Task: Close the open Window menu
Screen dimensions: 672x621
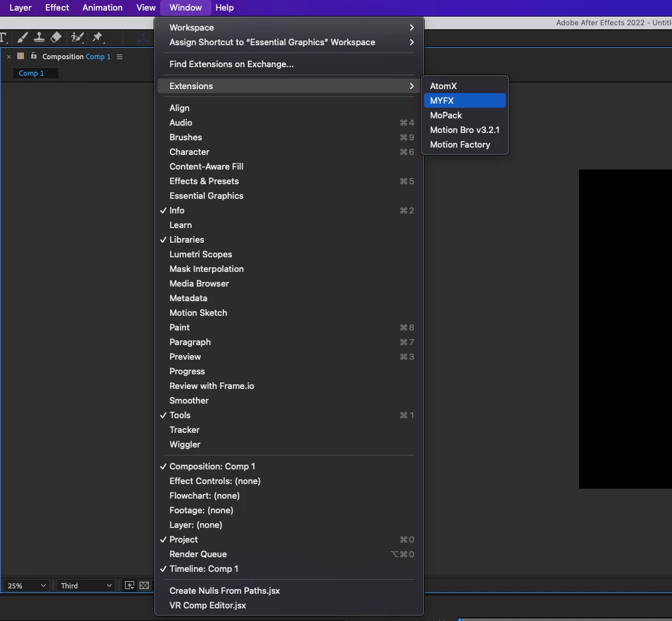Action: click(x=185, y=8)
